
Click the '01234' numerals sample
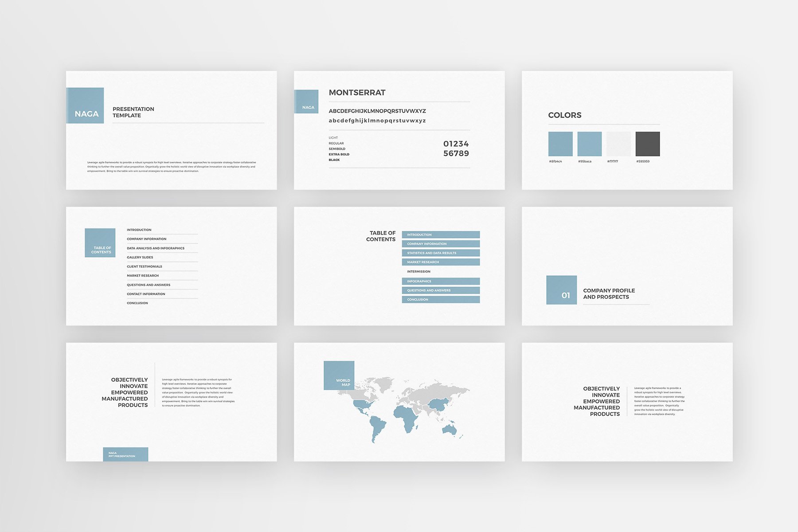coord(456,144)
